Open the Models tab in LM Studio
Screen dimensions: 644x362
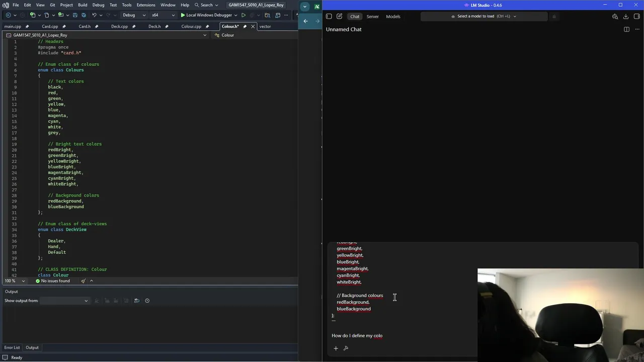click(393, 16)
